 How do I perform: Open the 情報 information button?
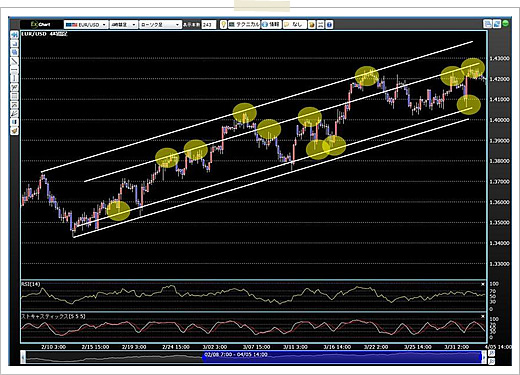(x=271, y=25)
